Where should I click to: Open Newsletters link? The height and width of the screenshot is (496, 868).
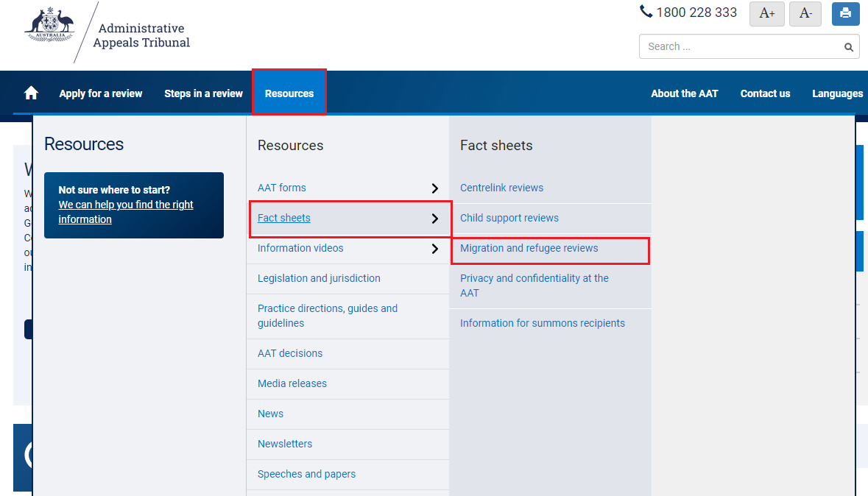coord(285,444)
